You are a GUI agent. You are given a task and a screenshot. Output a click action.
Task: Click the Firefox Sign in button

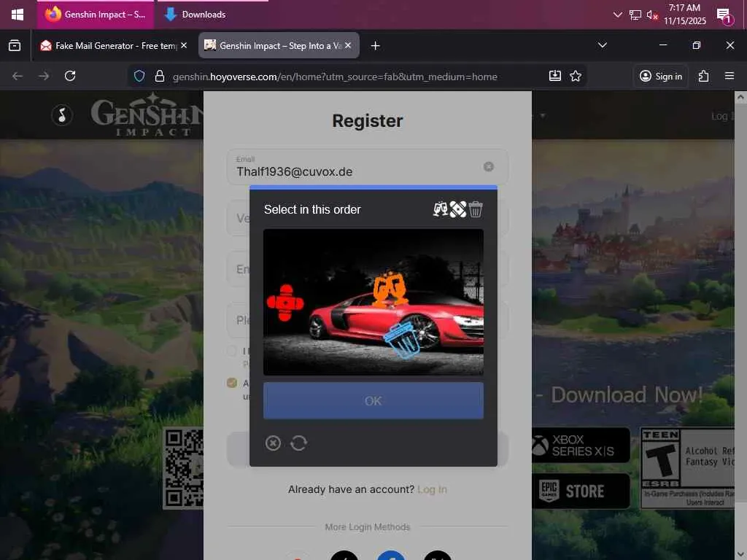coord(661,76)
